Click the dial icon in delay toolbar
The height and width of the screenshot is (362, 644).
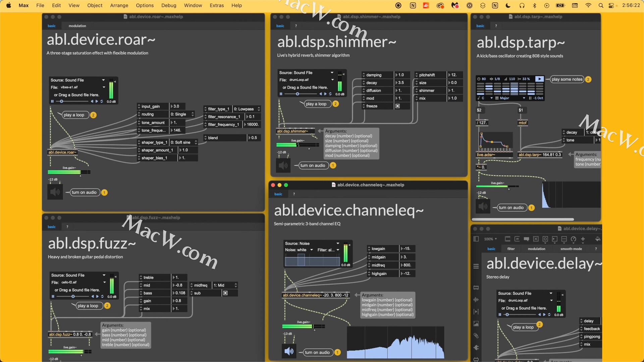tap(573, 239)
